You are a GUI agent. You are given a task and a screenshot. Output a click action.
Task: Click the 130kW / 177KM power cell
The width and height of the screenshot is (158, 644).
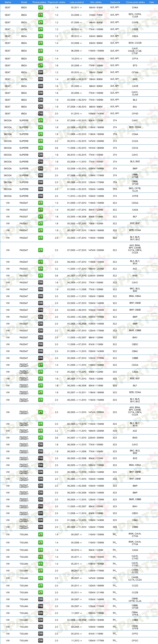(96, 641)
